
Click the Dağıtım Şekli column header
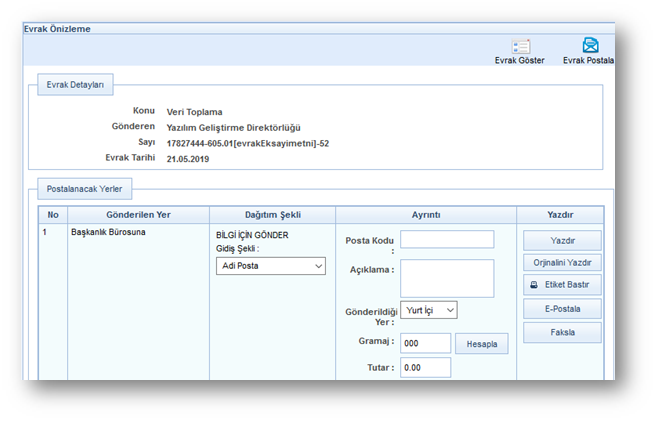coord(272,214)
